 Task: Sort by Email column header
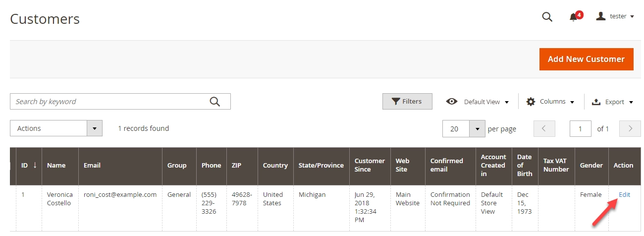coord(120,166)
